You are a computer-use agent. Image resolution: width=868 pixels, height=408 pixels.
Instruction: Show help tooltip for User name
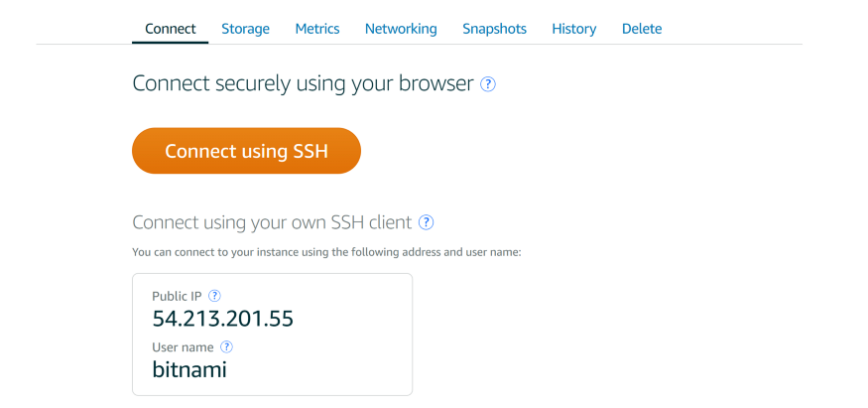click(226, 347)
